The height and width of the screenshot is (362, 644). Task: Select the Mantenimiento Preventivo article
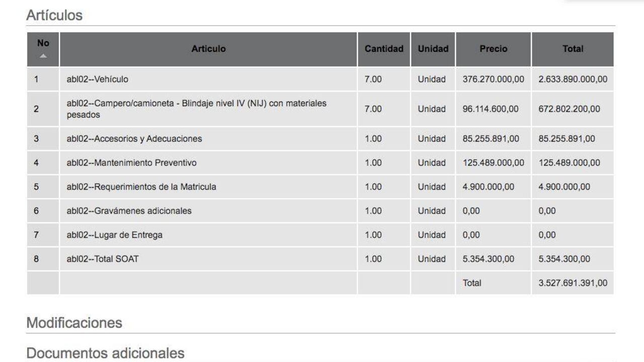(131, 163)
